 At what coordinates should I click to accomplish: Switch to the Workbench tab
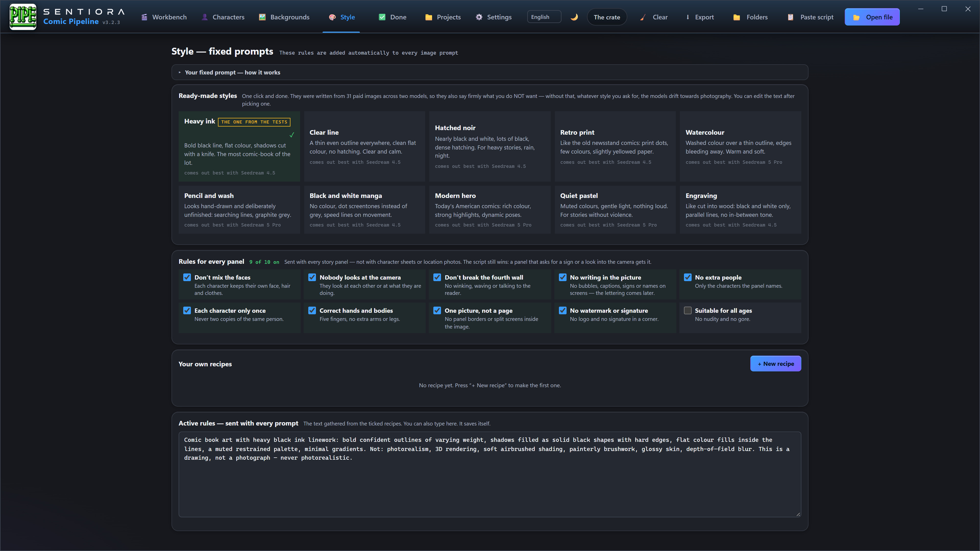pyautogui.click(x=164, y=17)
